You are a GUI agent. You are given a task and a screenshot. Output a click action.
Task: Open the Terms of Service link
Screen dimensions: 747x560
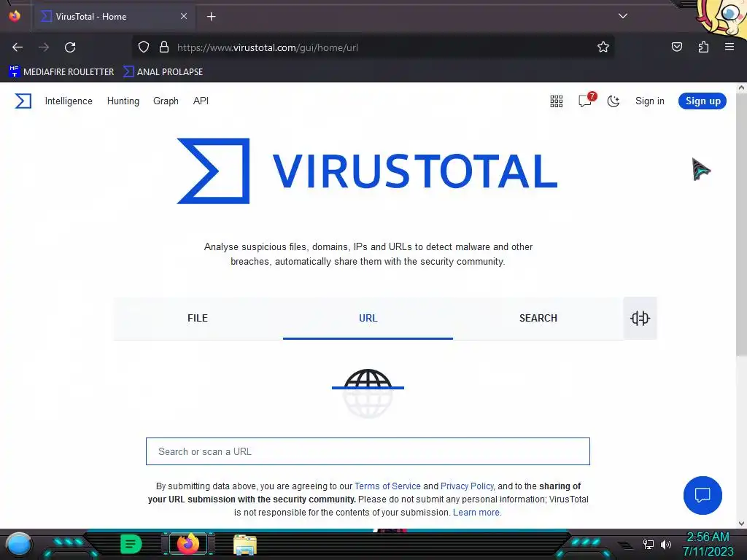pyautogui.click(x=387, y=486)
